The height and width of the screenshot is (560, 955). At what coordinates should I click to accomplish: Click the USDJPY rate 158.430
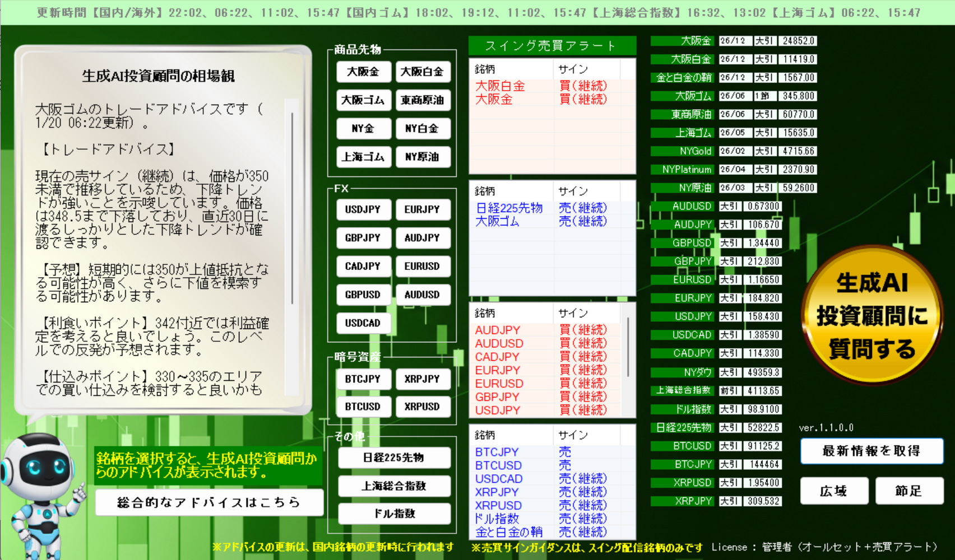[x=763, y=316]
